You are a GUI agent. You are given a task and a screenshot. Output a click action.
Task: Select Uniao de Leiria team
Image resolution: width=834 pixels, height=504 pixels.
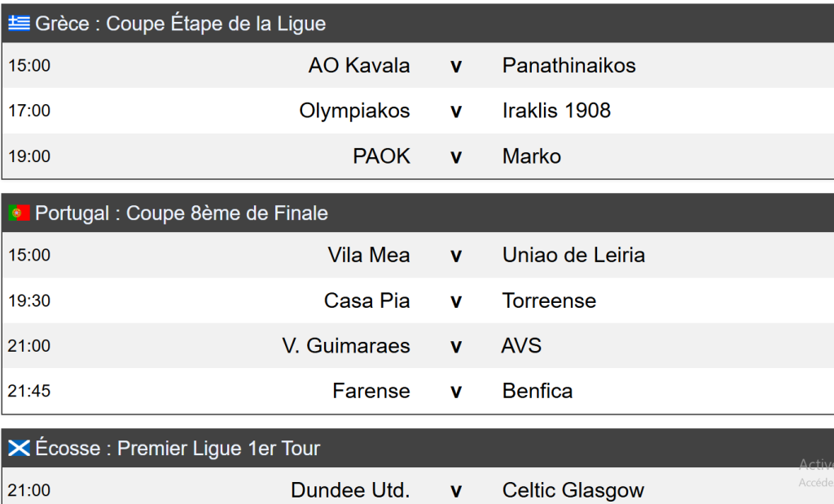573,255
